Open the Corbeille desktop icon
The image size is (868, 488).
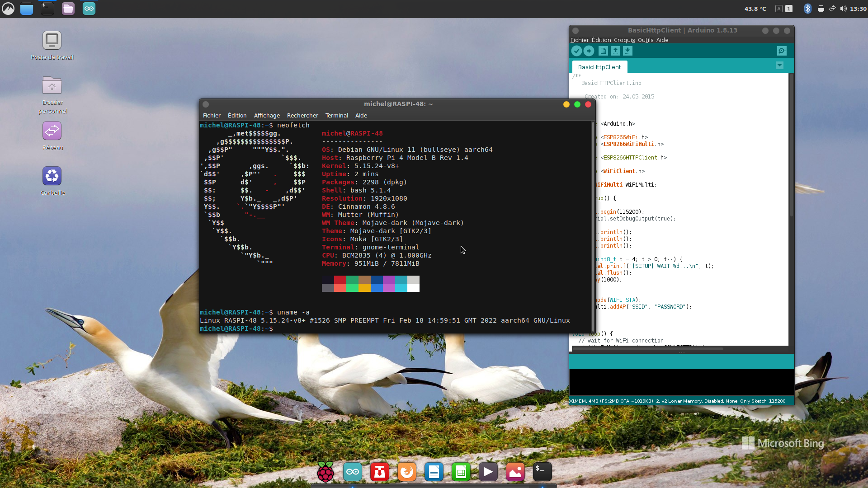pyautogui.click(x=52, y=176)
